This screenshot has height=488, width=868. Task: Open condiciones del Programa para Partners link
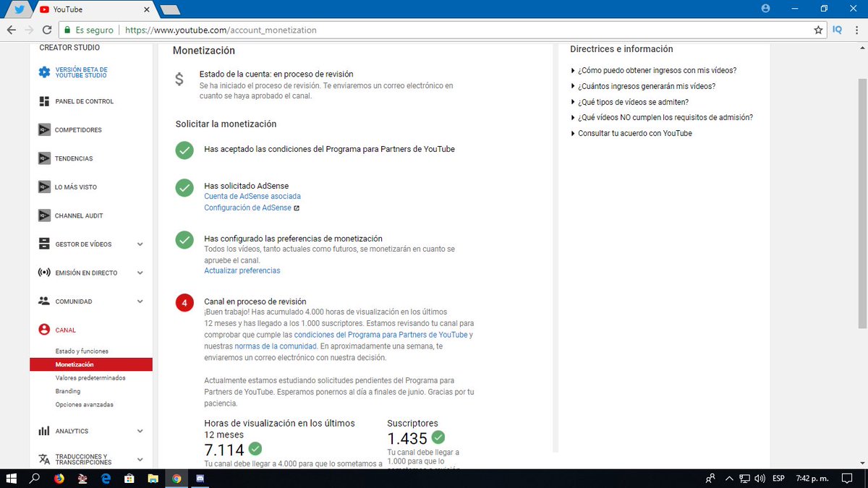(x=380, y=335)
